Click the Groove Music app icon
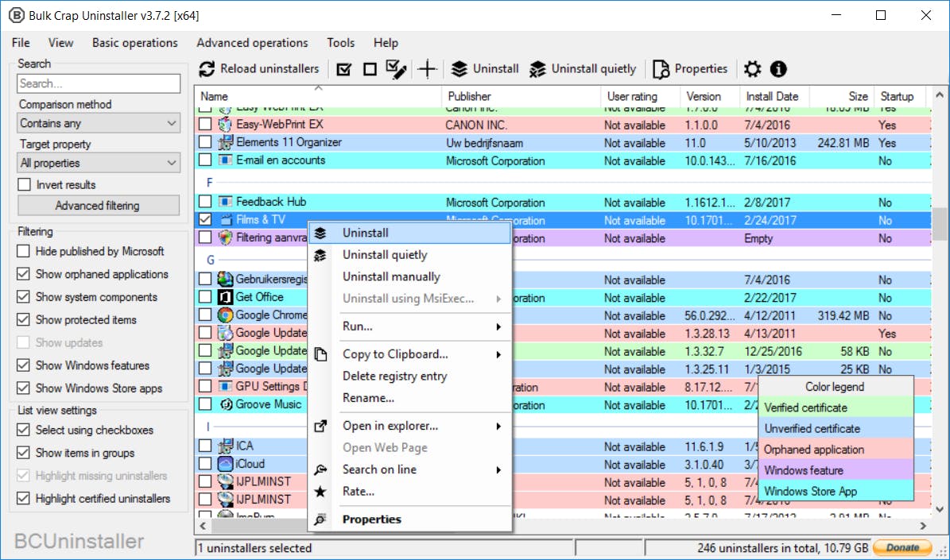 [x=226, y=404]
